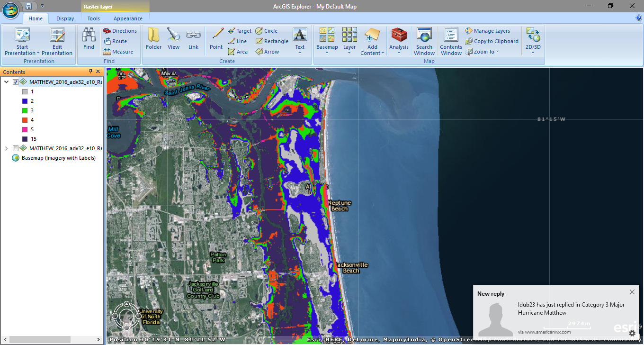Select the Point drawing tool

[216, 39]
